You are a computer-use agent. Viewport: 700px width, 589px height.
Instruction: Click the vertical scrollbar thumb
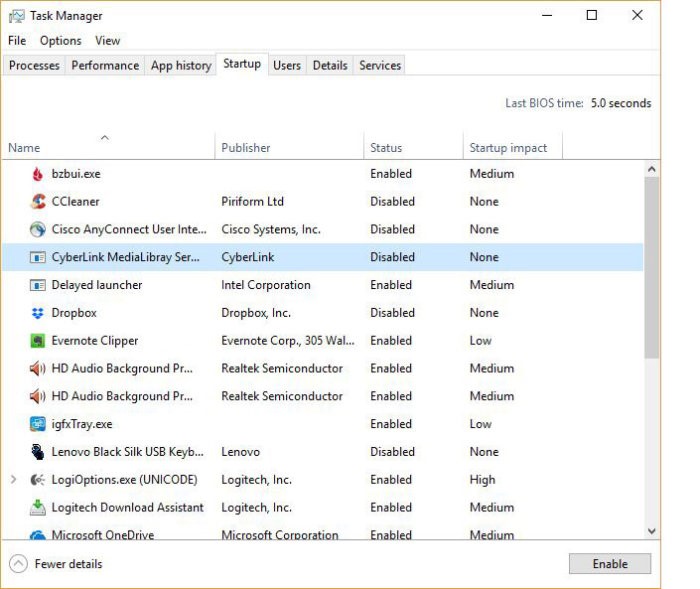coord(651,268)
